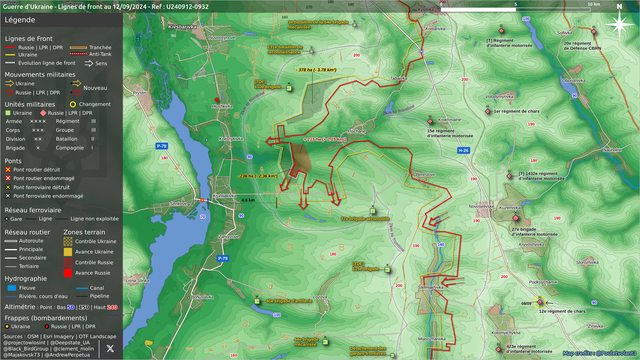Click the '4.6 km' distance label on map
The image size is (640, 360).
[x=248, y=200]
